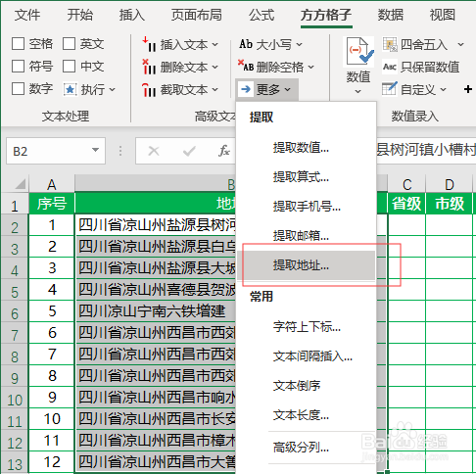Click the 删除文本 icon

(x=149, y=67)
